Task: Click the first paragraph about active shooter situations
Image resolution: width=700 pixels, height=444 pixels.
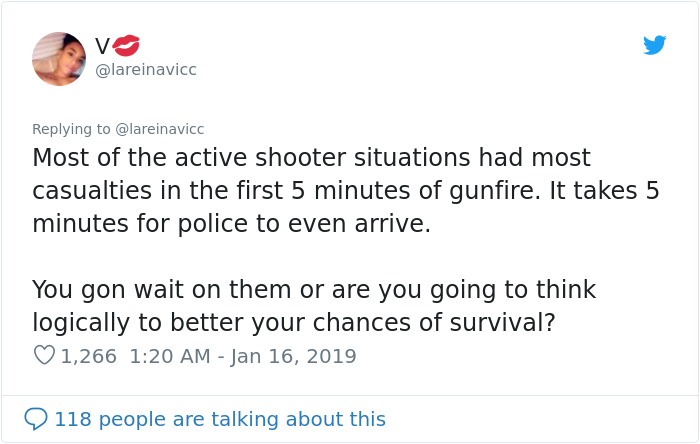Action: tap(345, 190)
